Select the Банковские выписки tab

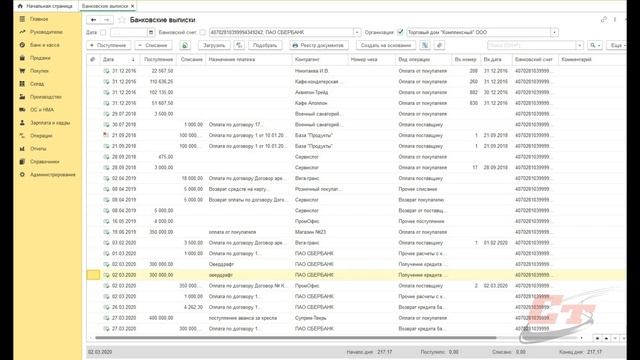[x=105, y=6]
